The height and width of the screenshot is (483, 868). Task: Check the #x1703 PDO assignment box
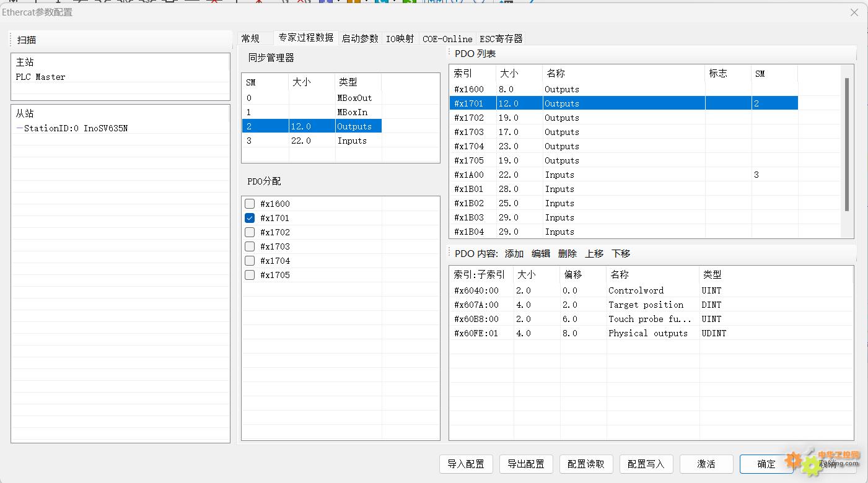[x=250, y=246]
